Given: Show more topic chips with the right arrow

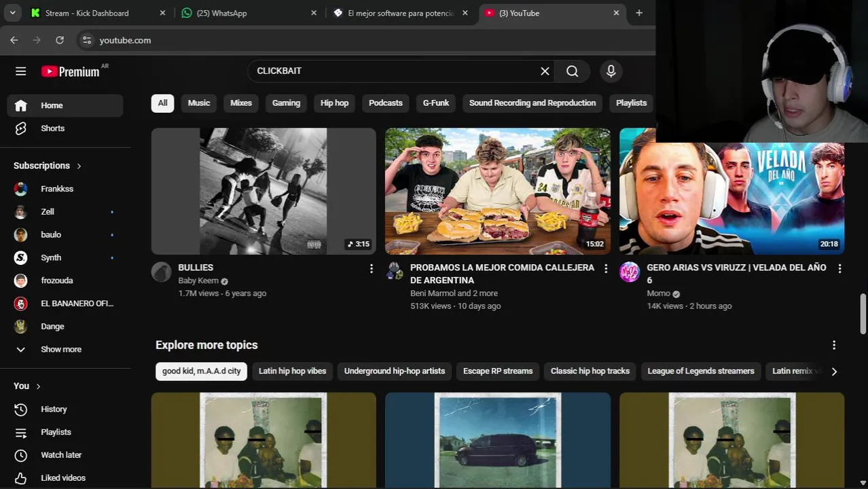Looking at the screenshot, I should (834, 372).
